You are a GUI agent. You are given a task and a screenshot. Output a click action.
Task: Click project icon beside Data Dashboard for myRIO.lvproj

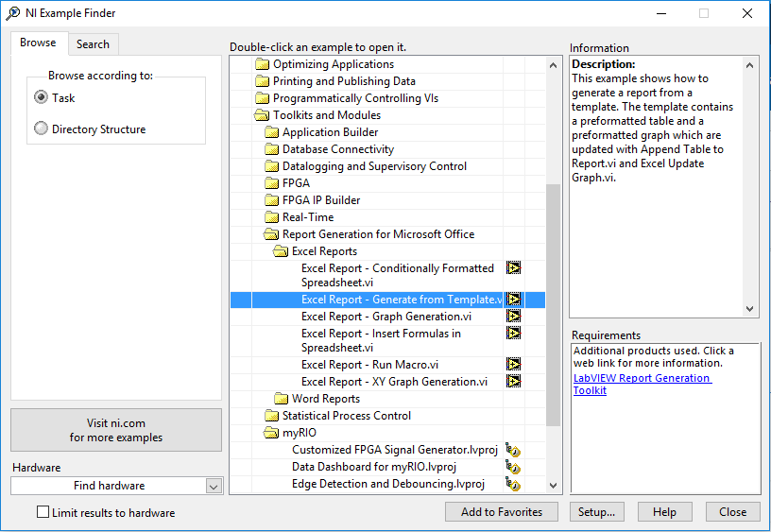coord(513,467)
